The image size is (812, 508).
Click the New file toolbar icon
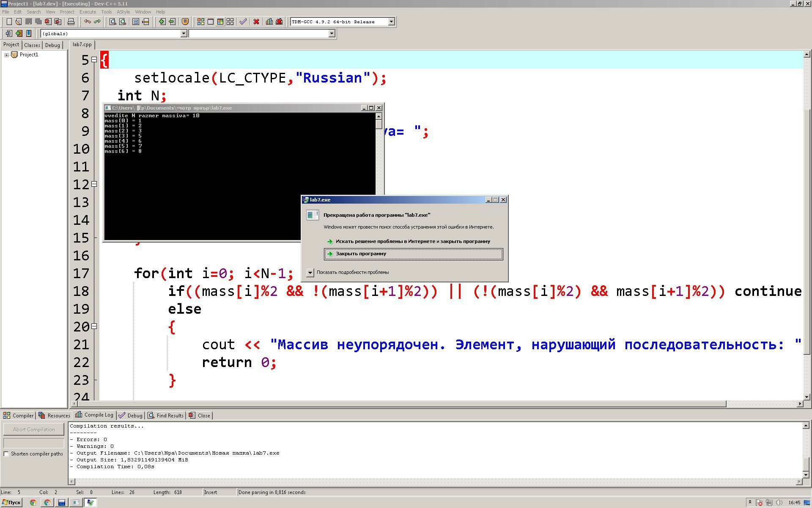[x=9, y=22]
